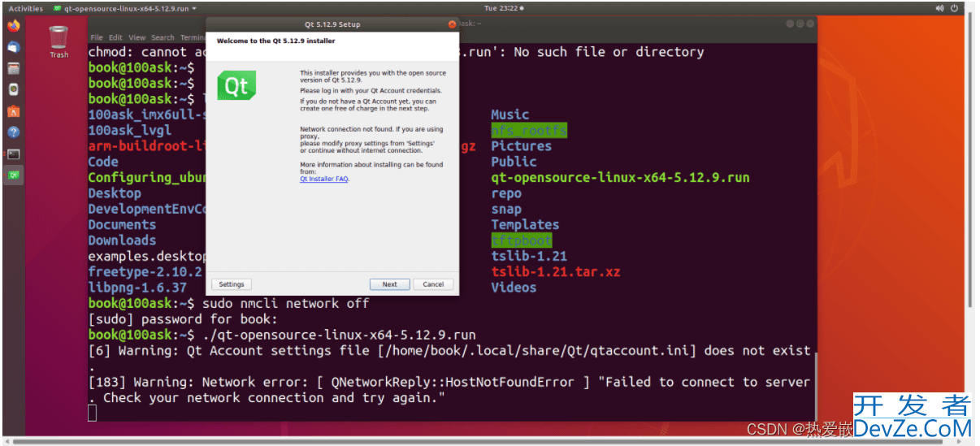Click the green Qt logo in the installer
This screenshot has height=446, width=980.
click(236, 85)
